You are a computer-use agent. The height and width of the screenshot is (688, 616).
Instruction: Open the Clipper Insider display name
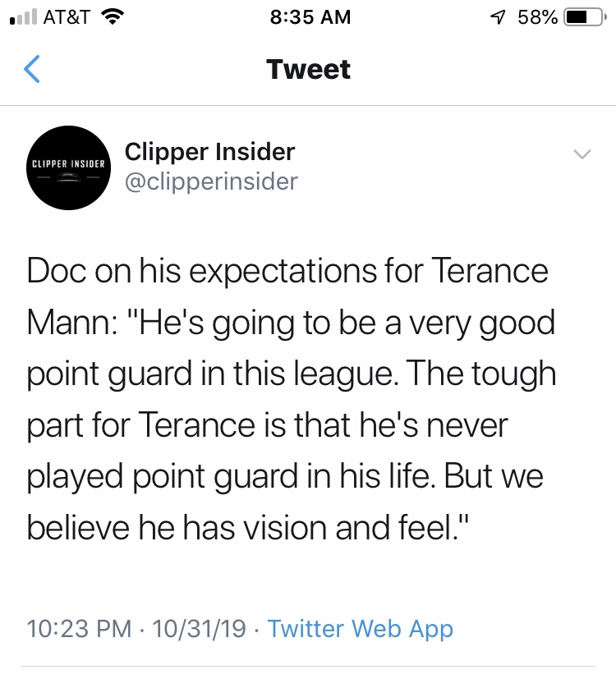(209, 151)
